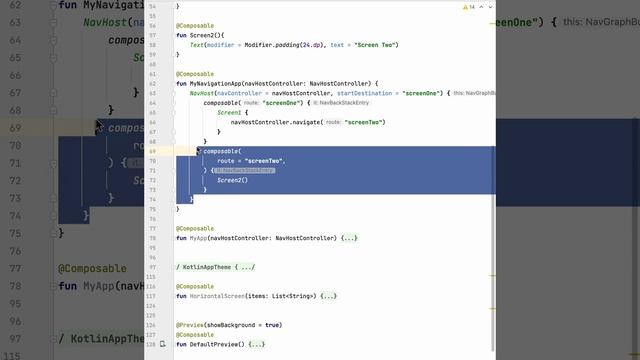This screenshot has height=360, width=640.
Task: Click '@Preview' annotation on line 126
Action: [190, 325]
